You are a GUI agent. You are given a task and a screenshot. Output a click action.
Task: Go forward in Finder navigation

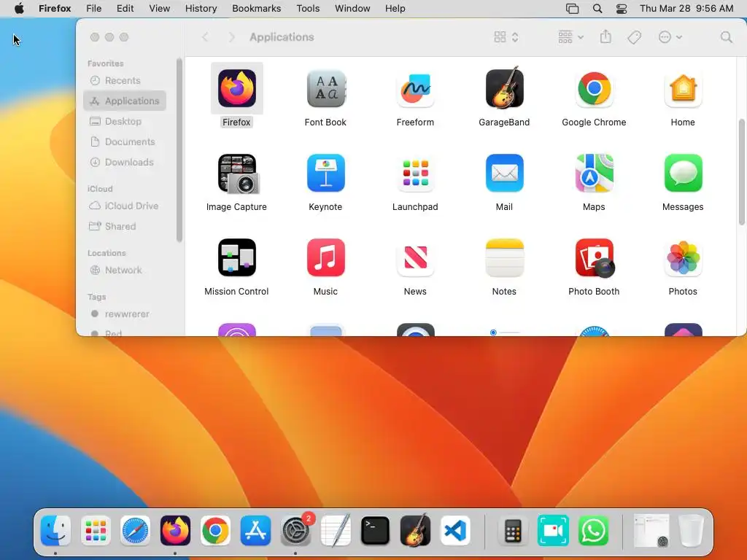[x=231, y=37]
